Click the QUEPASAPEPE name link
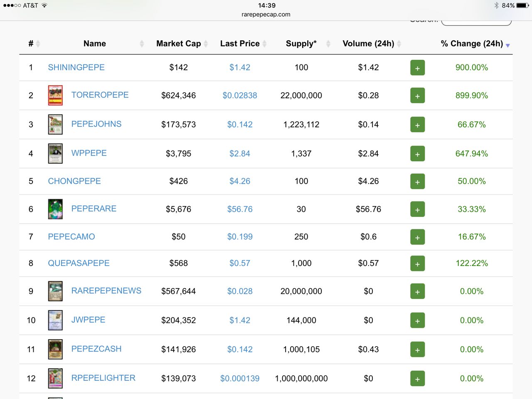Screen dimensions: 532x399 click(x=79, y=263)
